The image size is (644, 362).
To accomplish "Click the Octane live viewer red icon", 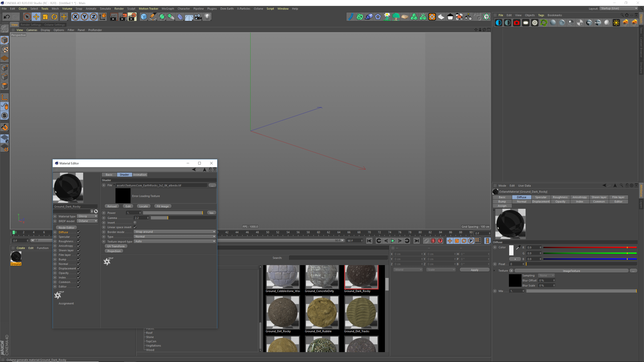I will tap(517, 23).
